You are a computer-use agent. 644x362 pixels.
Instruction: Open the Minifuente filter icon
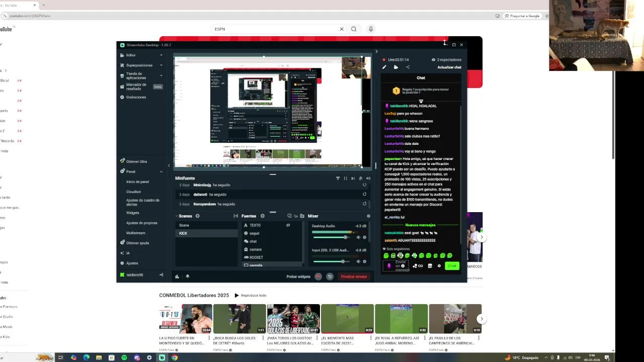(x=338, y=178)
